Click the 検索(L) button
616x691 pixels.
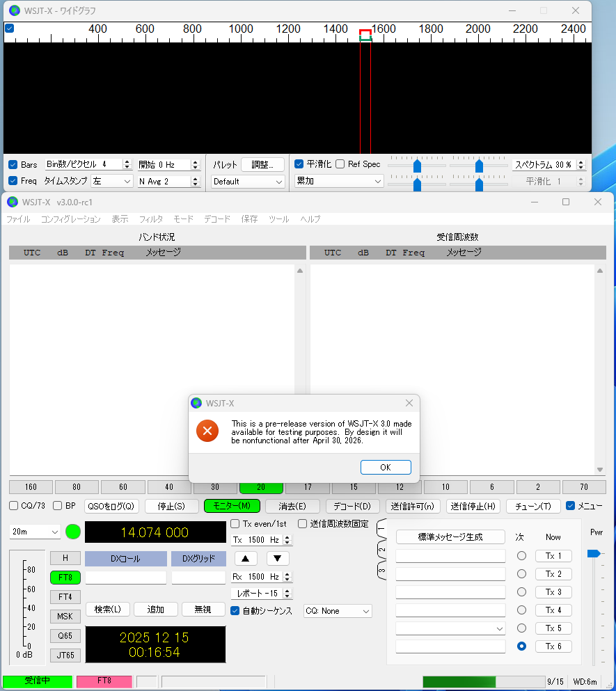(x=108, y=609)
